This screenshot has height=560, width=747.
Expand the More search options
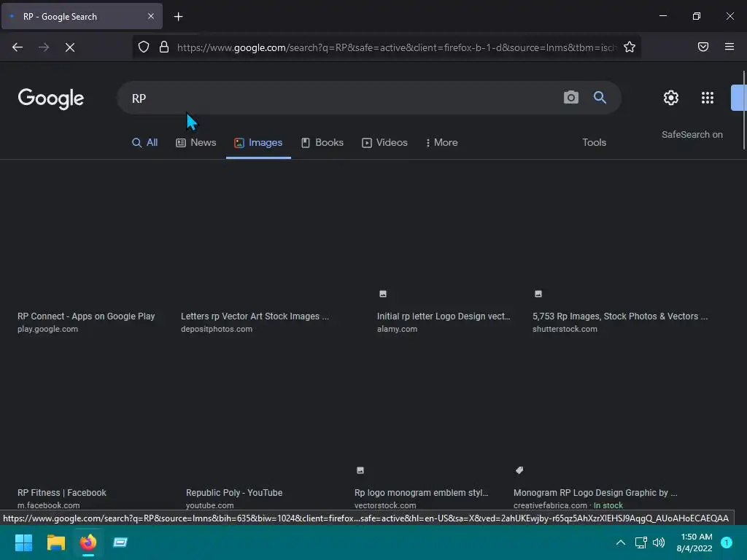(x=441, y=142)
